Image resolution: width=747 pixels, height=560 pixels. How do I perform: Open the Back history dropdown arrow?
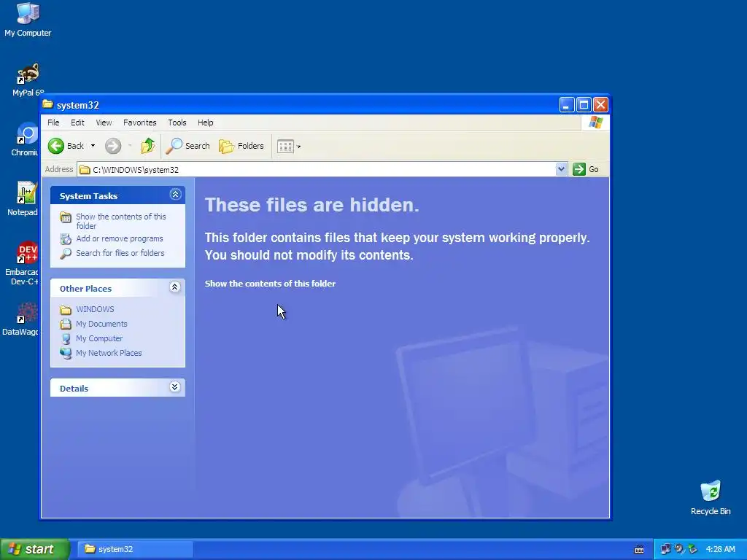tap(93, 146)
